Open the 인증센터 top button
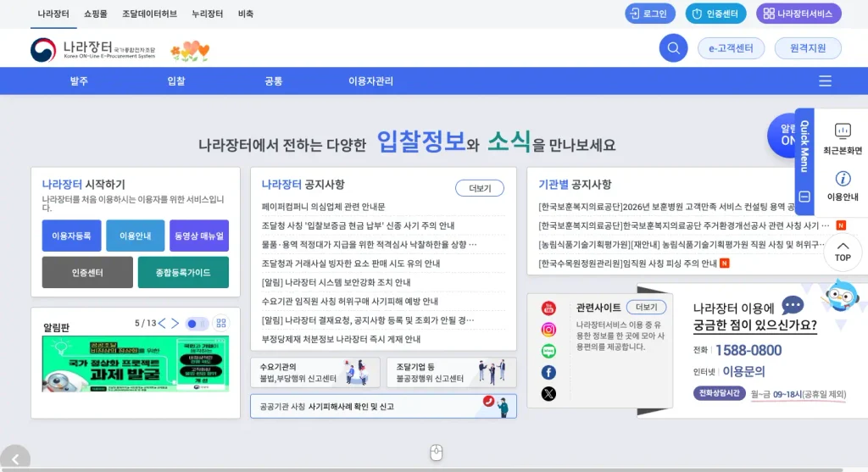This screenshot has width=868, height=472. pyautogui.click(x=715, y=14)
